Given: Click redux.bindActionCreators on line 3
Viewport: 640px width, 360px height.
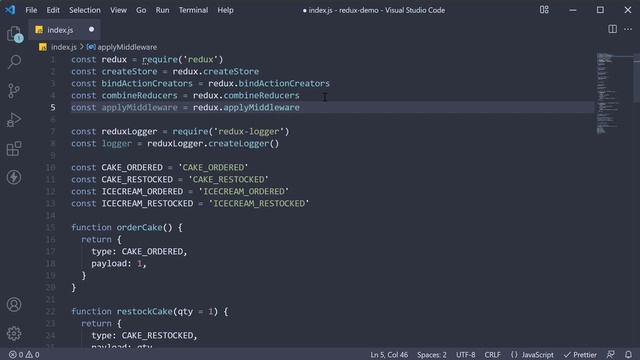Looking at the screenshot, I should pyautogui.click(x=269, y=83).
